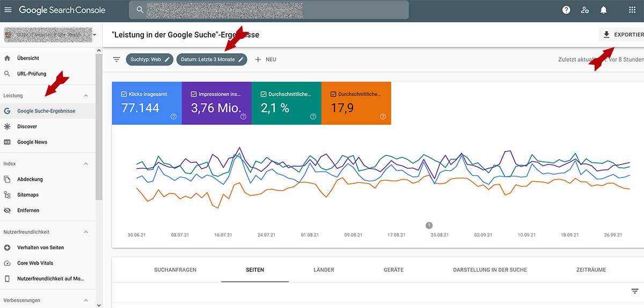Open user and permissions settings icon
Screen dimensions: 644x308
click(x=585, y=10)
